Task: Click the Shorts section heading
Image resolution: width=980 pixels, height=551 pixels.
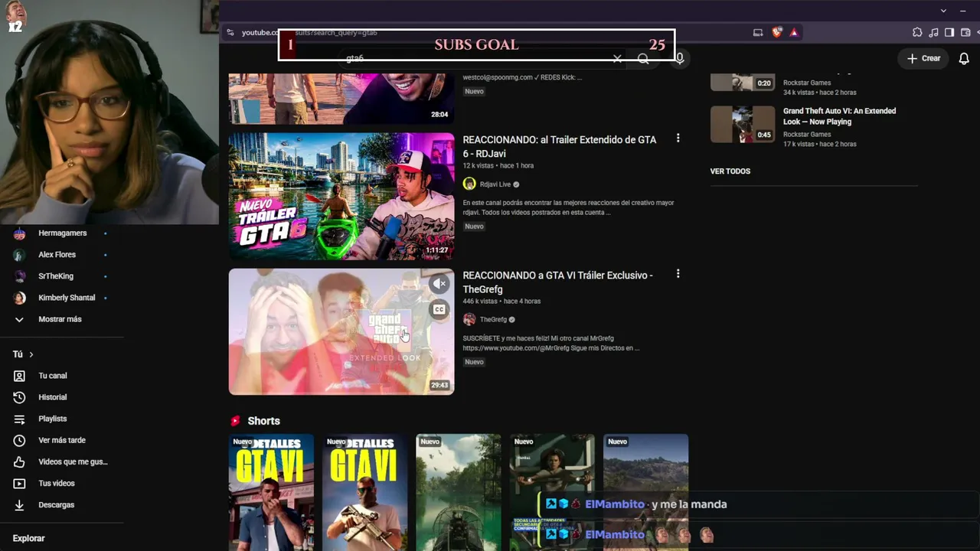Action: (x=264, y=421)
